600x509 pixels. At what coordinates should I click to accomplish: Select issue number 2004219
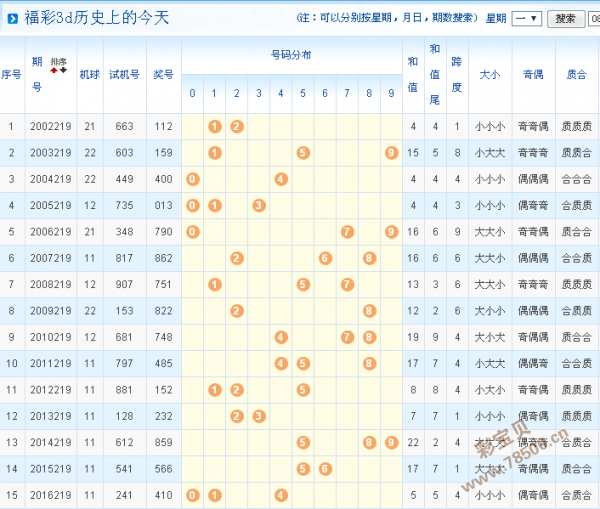coord(51,179)
